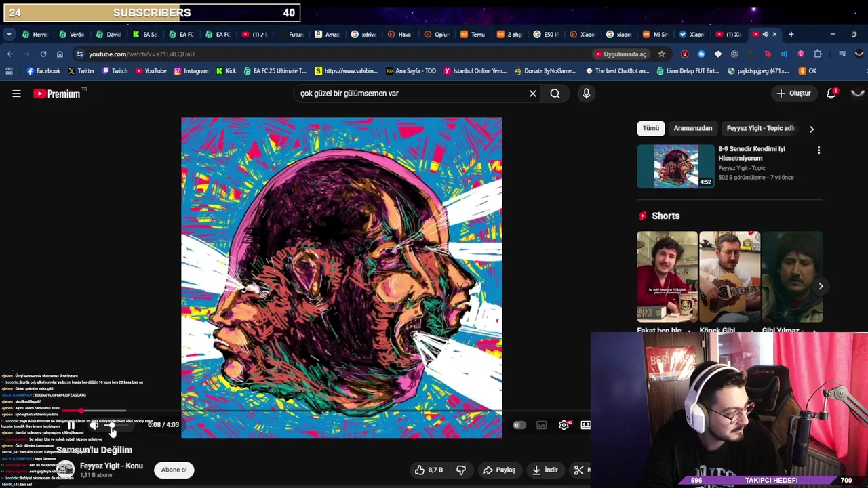The height and width of the screenshot is (488, 868).
Task: Go back in the browser
Action: pos(10,54)
